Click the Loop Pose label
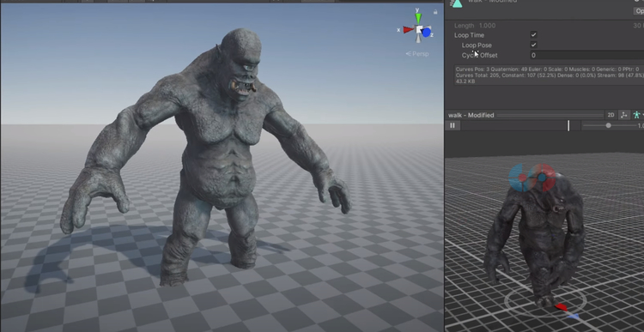The width and height of the screenshot is (644, 332). pos(477,45)
